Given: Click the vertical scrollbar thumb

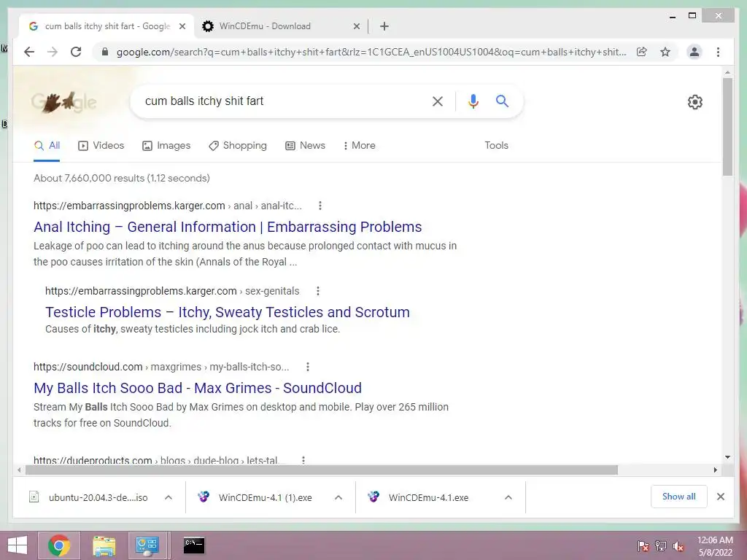Looking at the screenshot, I should [727, 127].
